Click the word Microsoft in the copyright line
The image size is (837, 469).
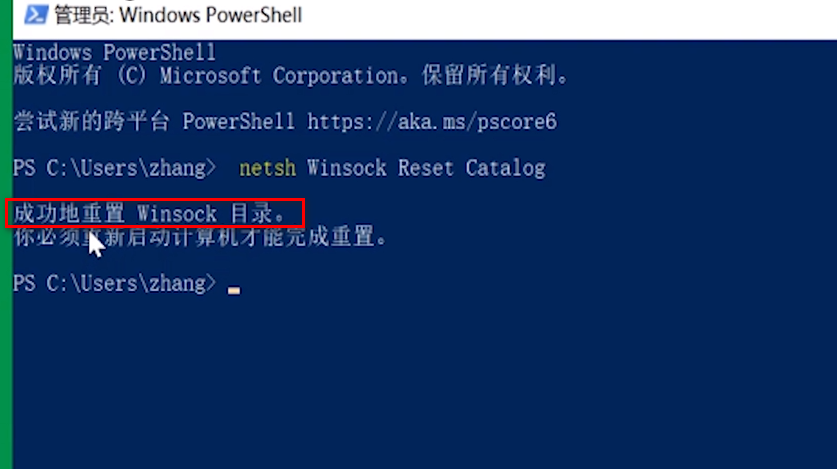coord(210,75)
